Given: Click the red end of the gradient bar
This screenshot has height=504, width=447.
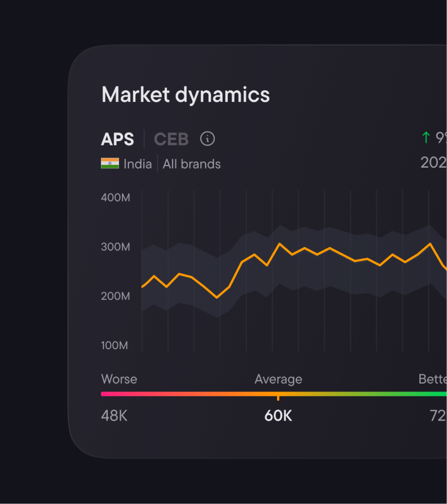Looking at the screenshot, I should [x=105, y=394].
